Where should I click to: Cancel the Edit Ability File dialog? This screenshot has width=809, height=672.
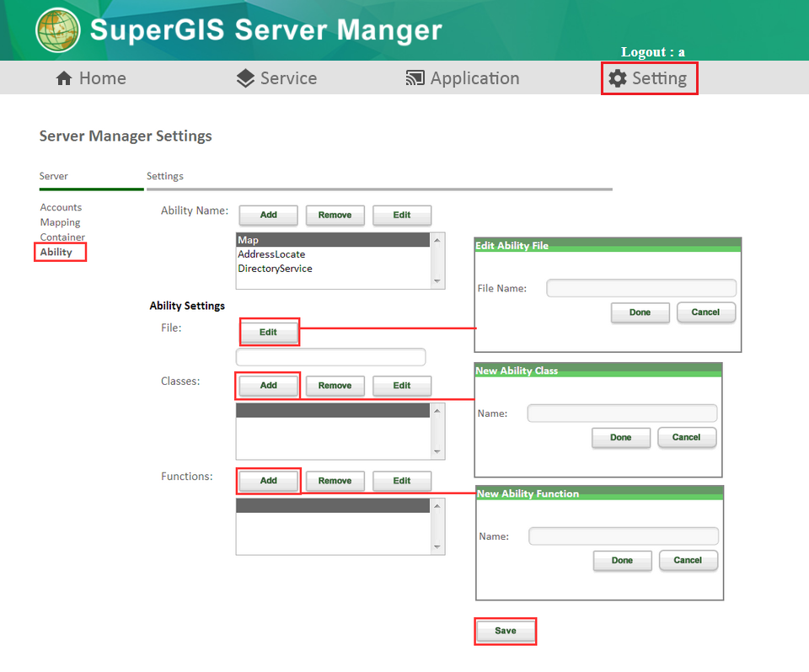(705, 312)
